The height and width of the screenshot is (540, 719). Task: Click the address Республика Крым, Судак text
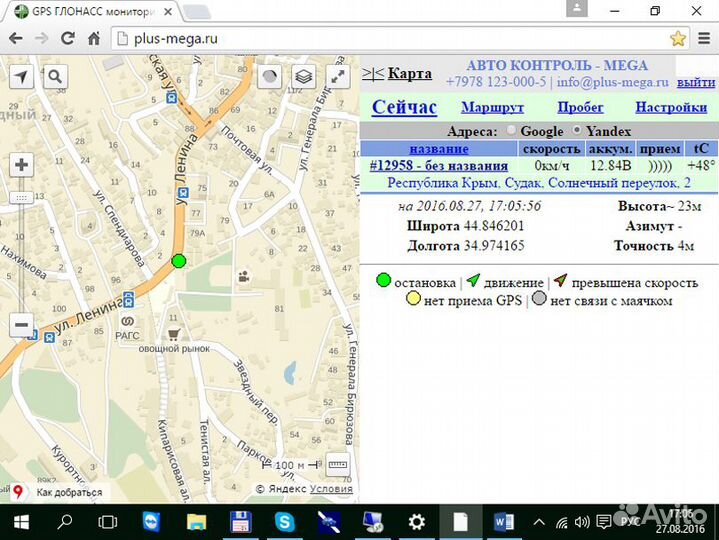click(539, 183)
